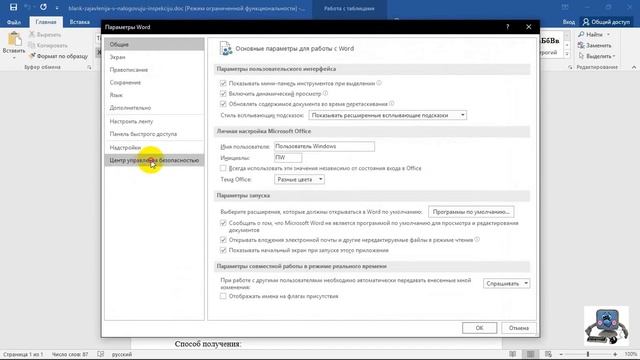Toggle show start screen on launch checkbox
Image resolution: width=640 pixels, height=360 pixels.
pos(223,250)
